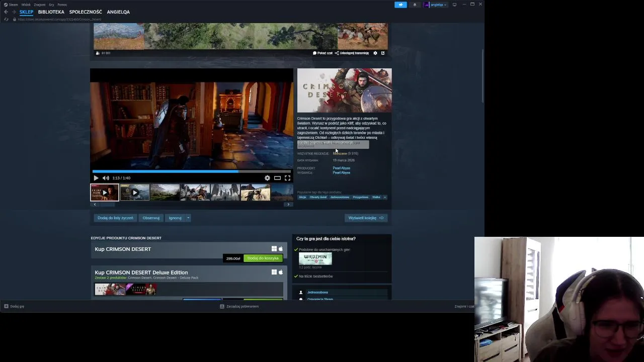
Task: Seek in the trailer progress bar
Action: pyautogui.click(x=192, y=171)
